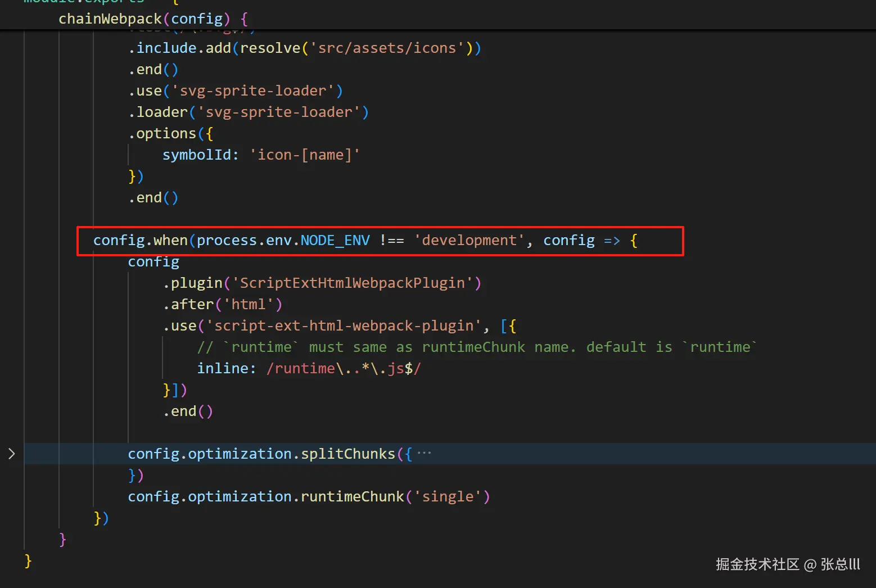Click the 'icon-[name]' string value

305,155
